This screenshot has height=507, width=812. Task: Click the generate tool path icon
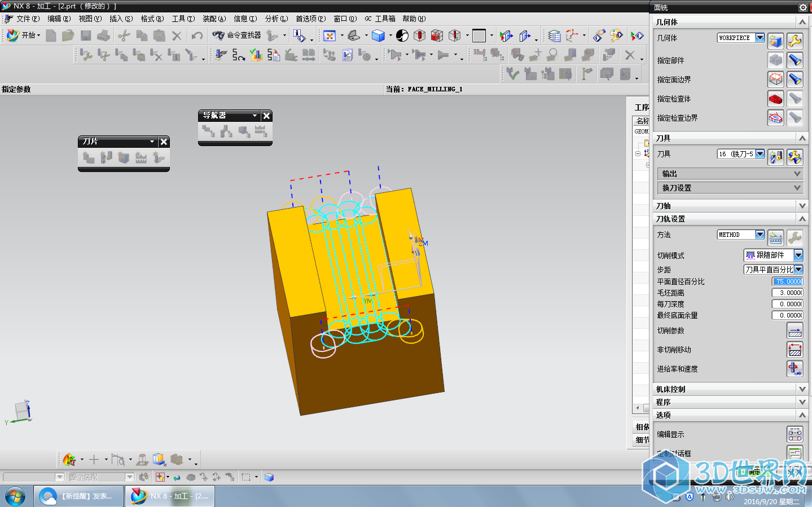(221, 55)
